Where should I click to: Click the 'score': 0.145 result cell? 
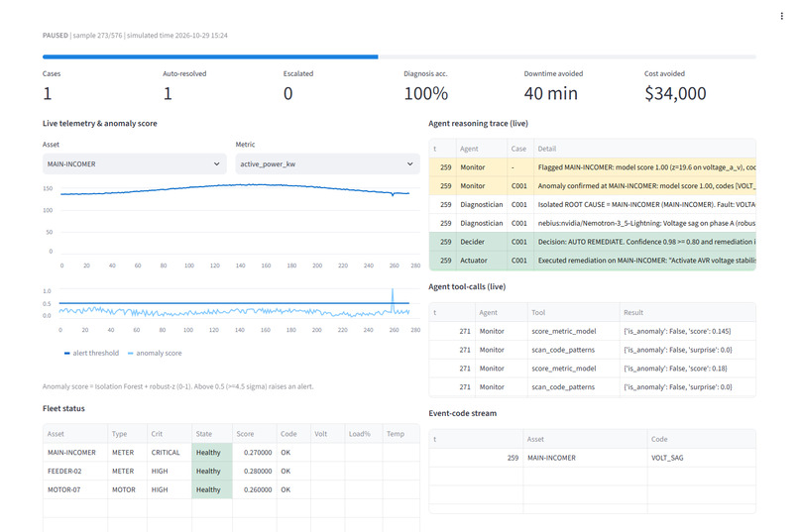coord(687,331)
